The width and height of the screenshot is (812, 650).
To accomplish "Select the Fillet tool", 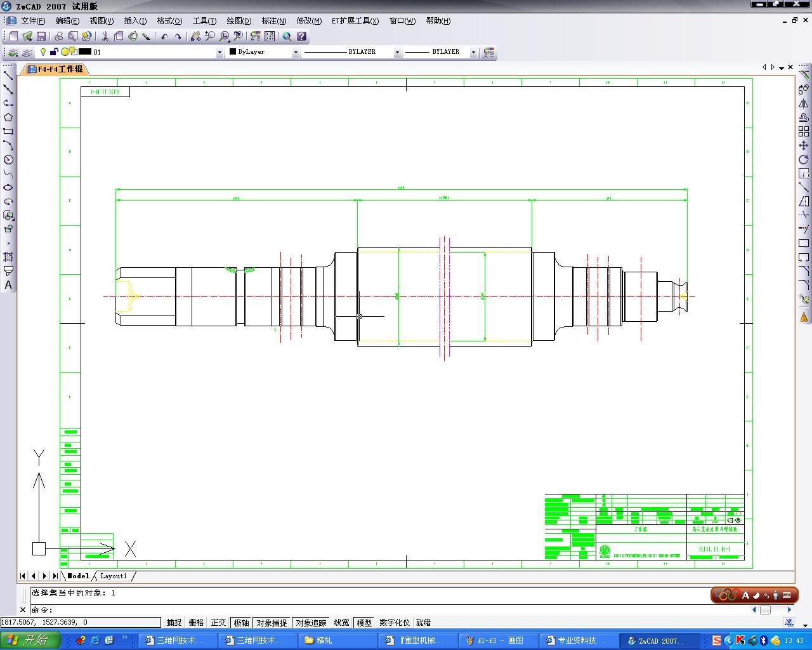I will coord(804,285).
